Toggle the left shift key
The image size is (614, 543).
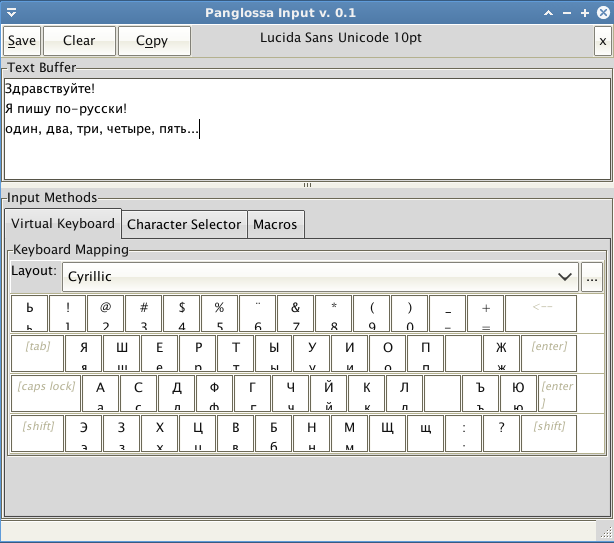(x=38, y=434)
